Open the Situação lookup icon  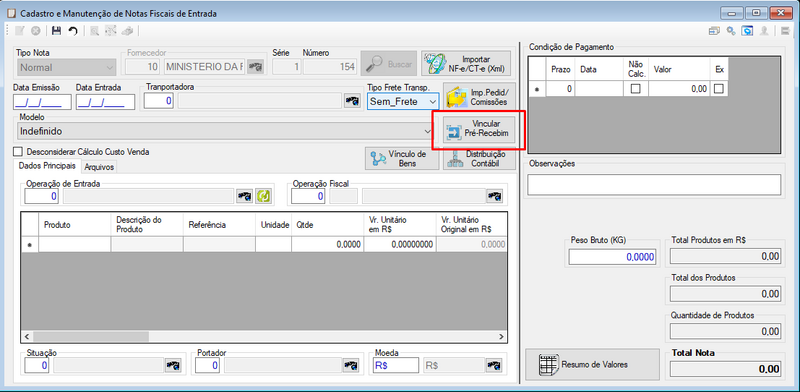point(172,365)
